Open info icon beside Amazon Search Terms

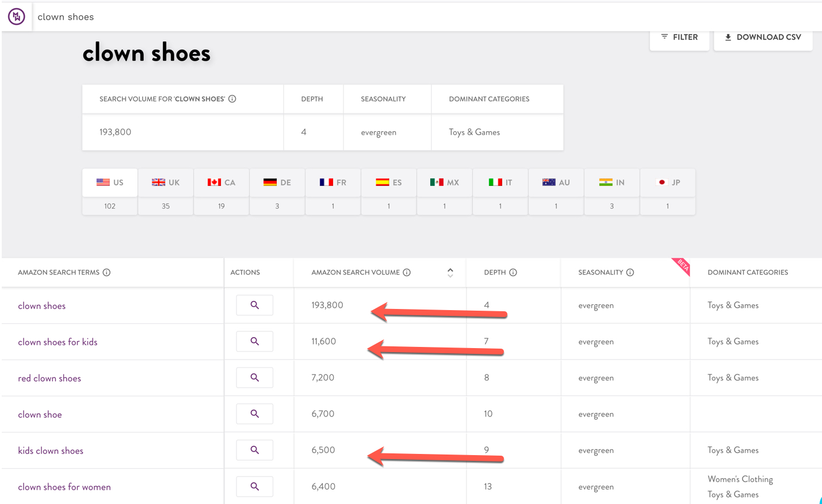tap(106, 273)
